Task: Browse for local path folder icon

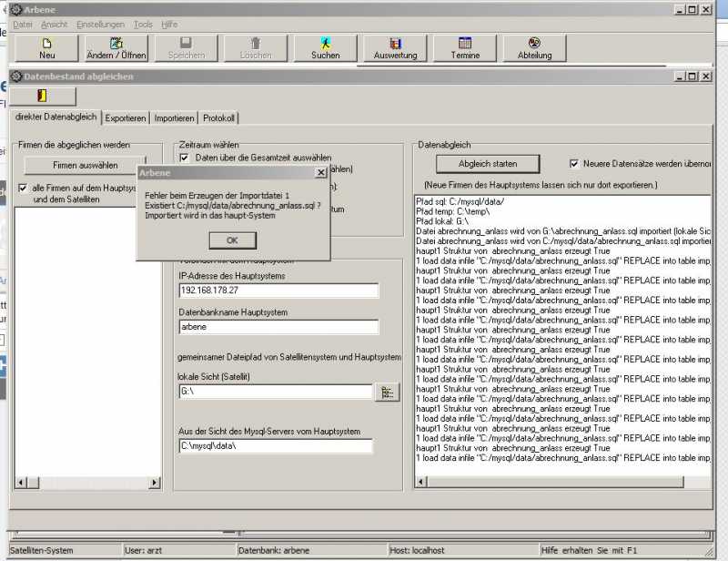Action: click(x=388, y=393)
